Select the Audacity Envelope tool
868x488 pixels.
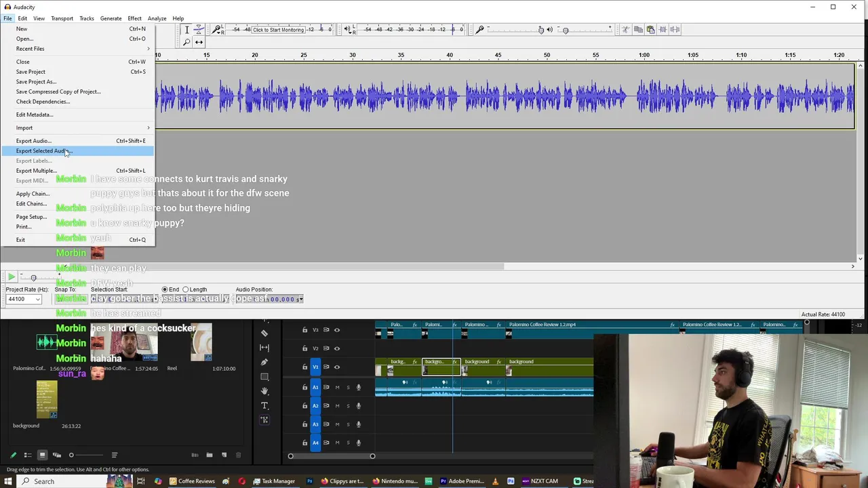pyautogui.click(x=199, y=30)
